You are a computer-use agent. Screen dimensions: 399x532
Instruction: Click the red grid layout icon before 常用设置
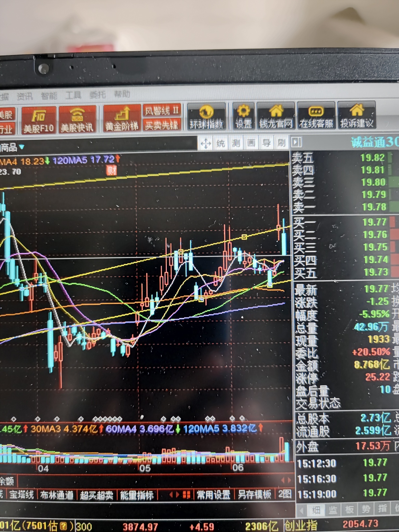186,494
